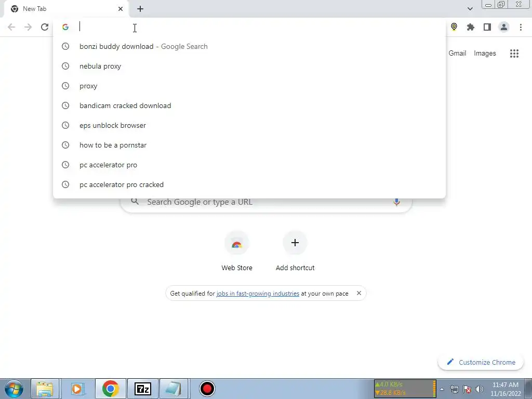
Task: Click the Customize Chrome button
Action: point(481,362)
